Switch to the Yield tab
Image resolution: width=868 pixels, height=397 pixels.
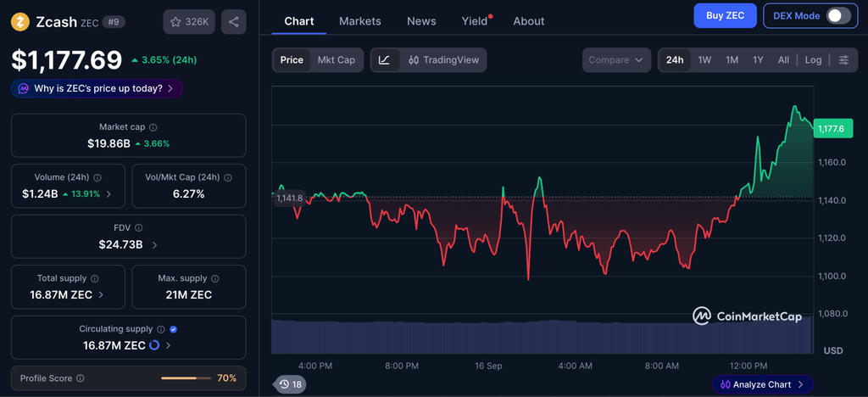tap(475, 21)
